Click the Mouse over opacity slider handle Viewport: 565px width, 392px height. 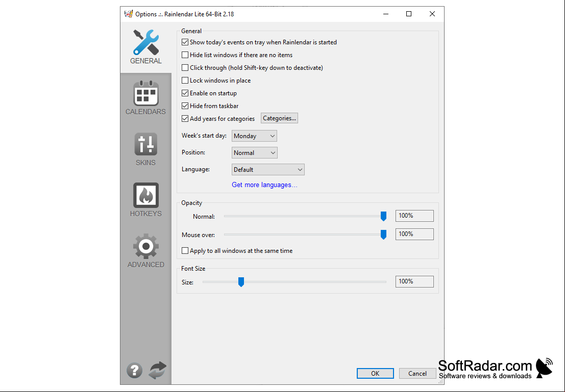[383, 234]
